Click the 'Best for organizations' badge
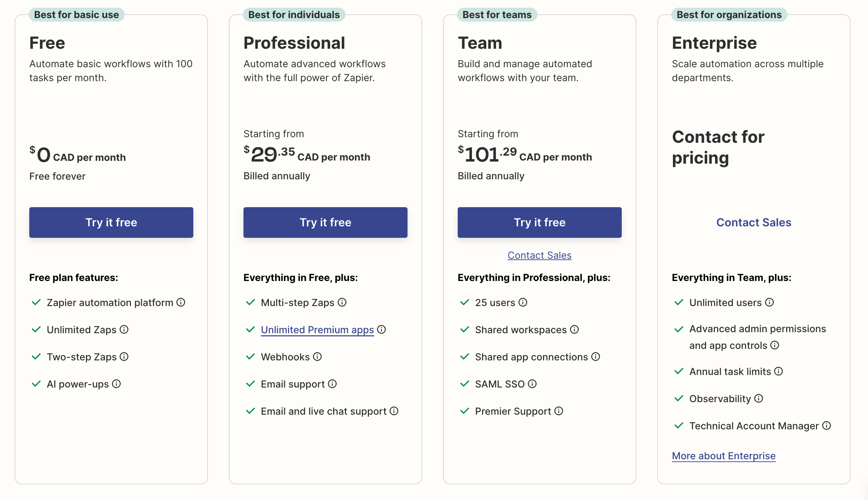 (x=729, y=15)
